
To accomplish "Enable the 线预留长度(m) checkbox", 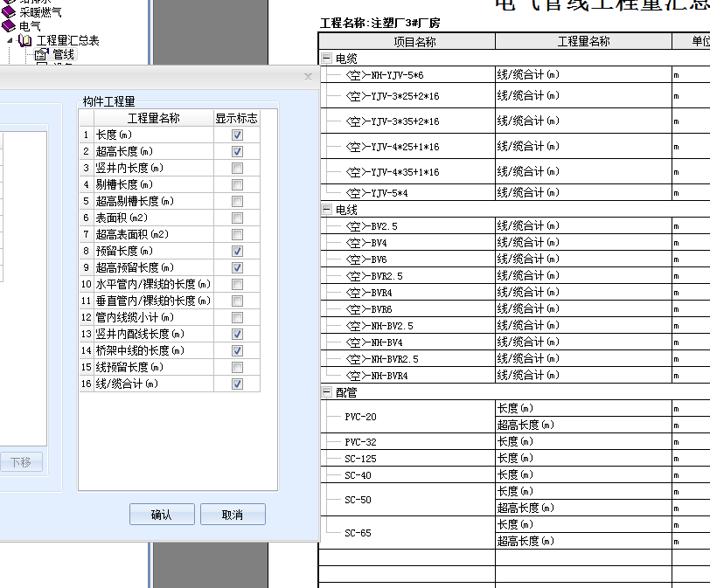I will pyautogui.click(x=237, y=367).
